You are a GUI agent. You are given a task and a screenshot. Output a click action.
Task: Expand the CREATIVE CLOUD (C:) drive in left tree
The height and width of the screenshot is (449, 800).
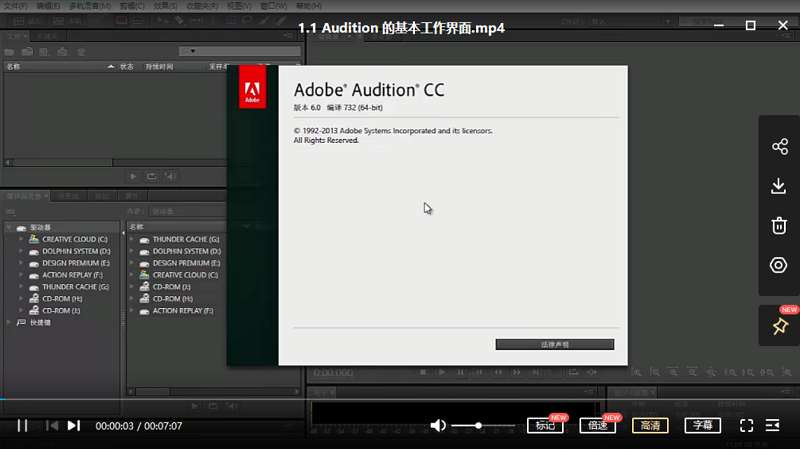pos(21,239)
